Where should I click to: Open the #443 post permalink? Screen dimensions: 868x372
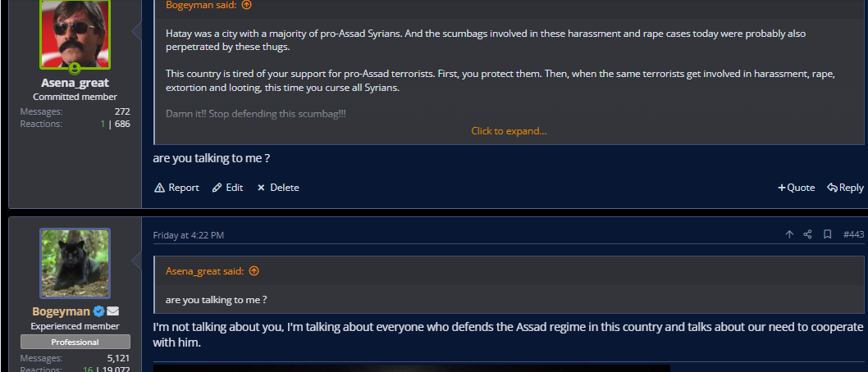pos(853,234)
